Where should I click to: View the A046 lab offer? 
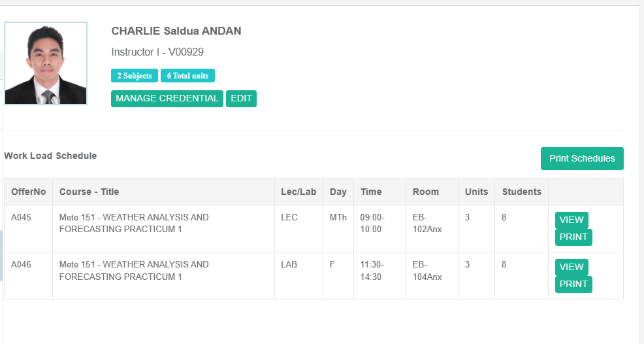pos(572,267)
